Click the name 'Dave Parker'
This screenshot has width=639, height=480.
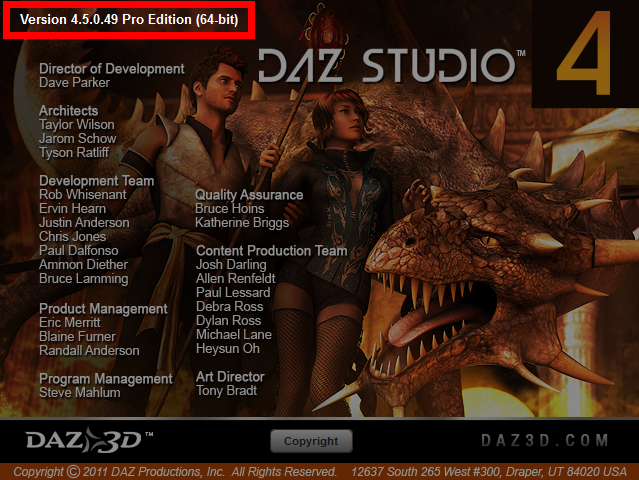[75, 83]
